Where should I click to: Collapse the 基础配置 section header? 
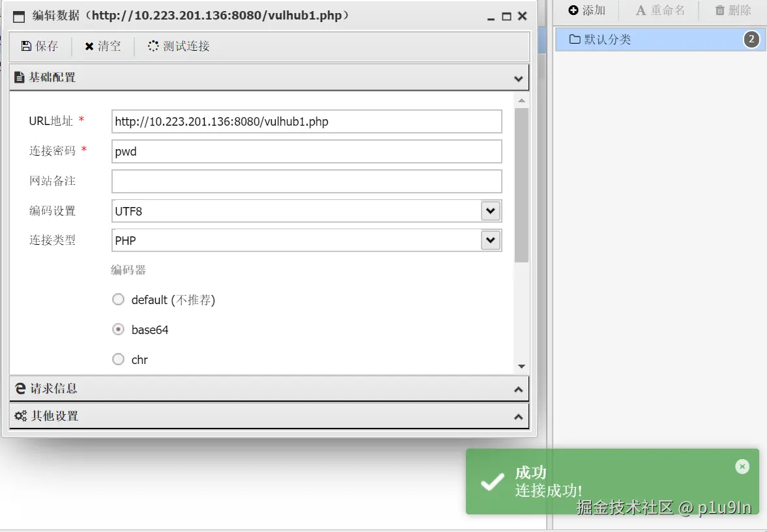[269, 77]
